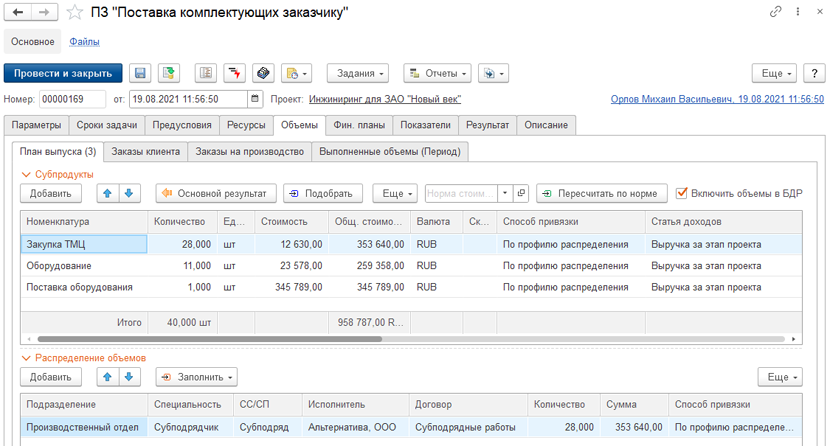Viewport: 830px width, 446px height.
Task: Select the 'Оборудование' row cell
Action: tap(84, 266)
